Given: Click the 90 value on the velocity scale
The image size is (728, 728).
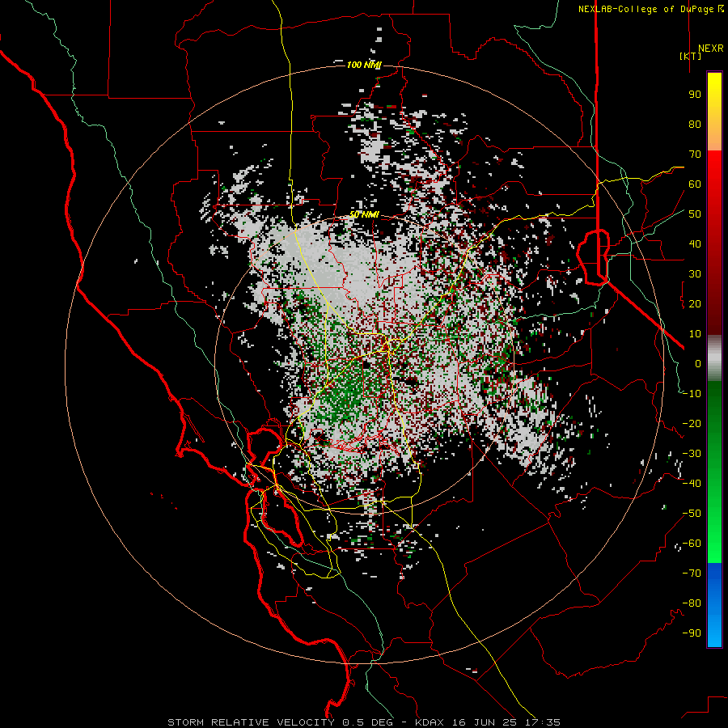Looking at the screenshot, I should 695,95.
